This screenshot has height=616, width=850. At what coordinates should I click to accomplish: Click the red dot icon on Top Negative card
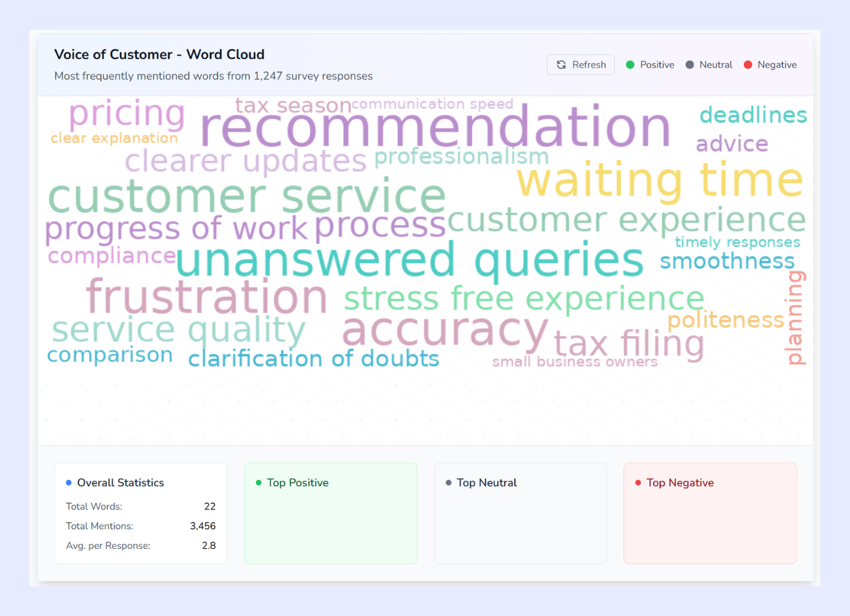(638, 483)
